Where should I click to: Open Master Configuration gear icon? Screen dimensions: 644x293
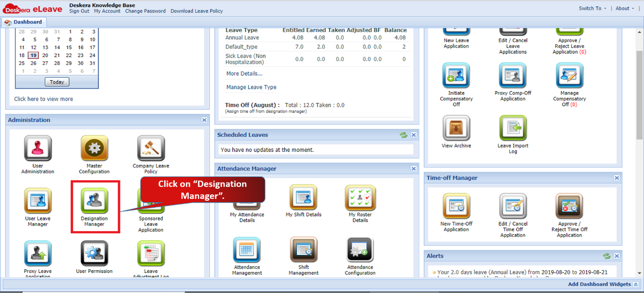94,149
